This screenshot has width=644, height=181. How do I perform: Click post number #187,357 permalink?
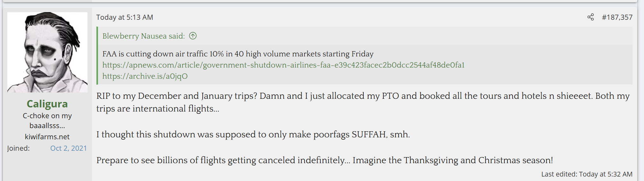[617, 17]
